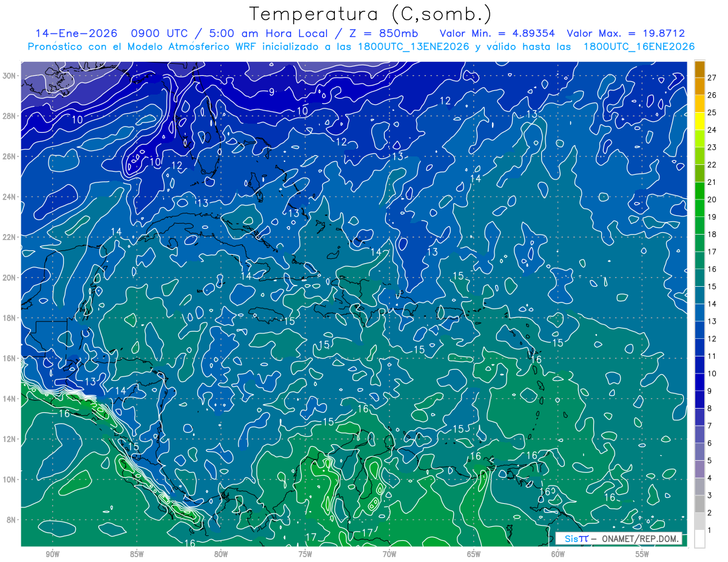Click the date text '14-Ene-2026'
Viewport: 728px width, 562px height.
(75, 33)
